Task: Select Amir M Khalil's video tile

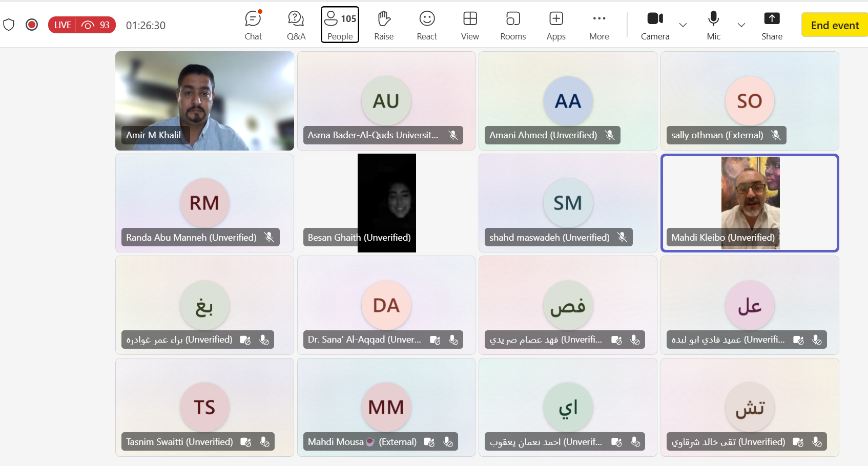Action: click(204, 101)
